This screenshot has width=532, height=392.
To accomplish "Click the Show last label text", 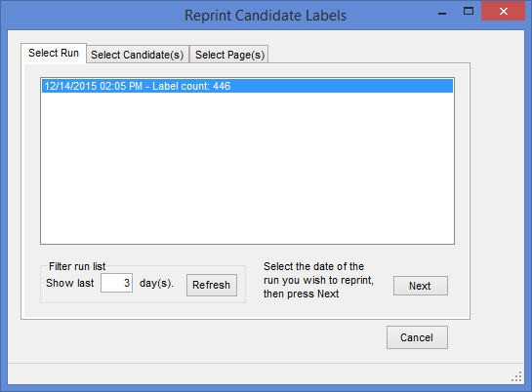I will (x=70, y=283).
